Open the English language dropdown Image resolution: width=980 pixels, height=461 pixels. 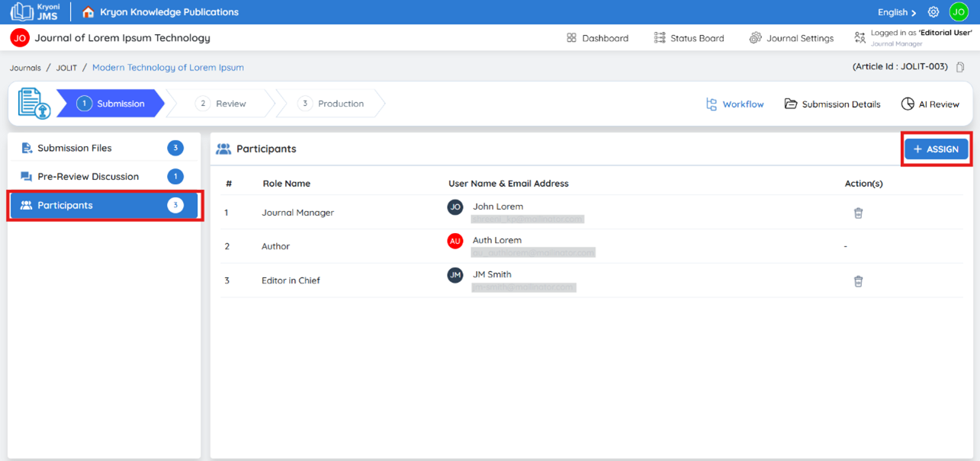(897, 12)
